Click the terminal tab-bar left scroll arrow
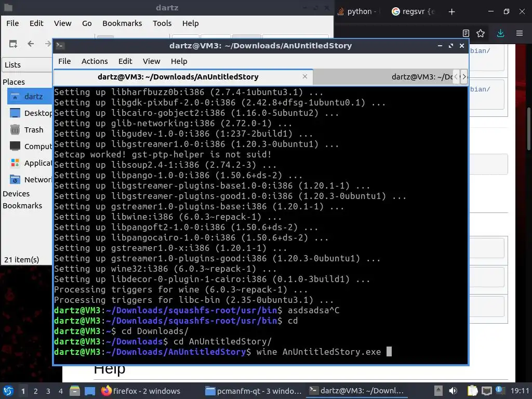The image size is (532, 399). pos(456,77)
